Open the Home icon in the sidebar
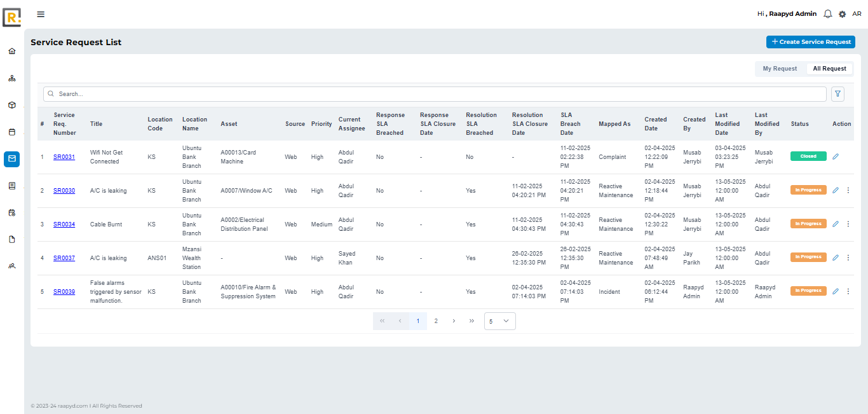The height and width of the screenshot is (414, 868). [11, 50]
